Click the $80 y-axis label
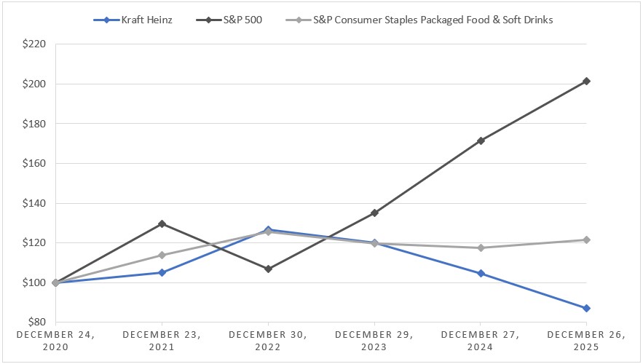Viewport: 643px width, 364px height. coord(37,322)
